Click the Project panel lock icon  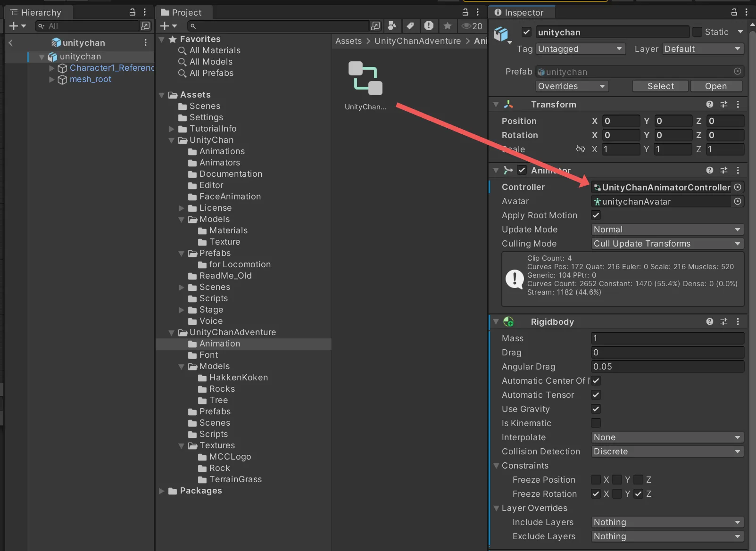coord(465,12)
